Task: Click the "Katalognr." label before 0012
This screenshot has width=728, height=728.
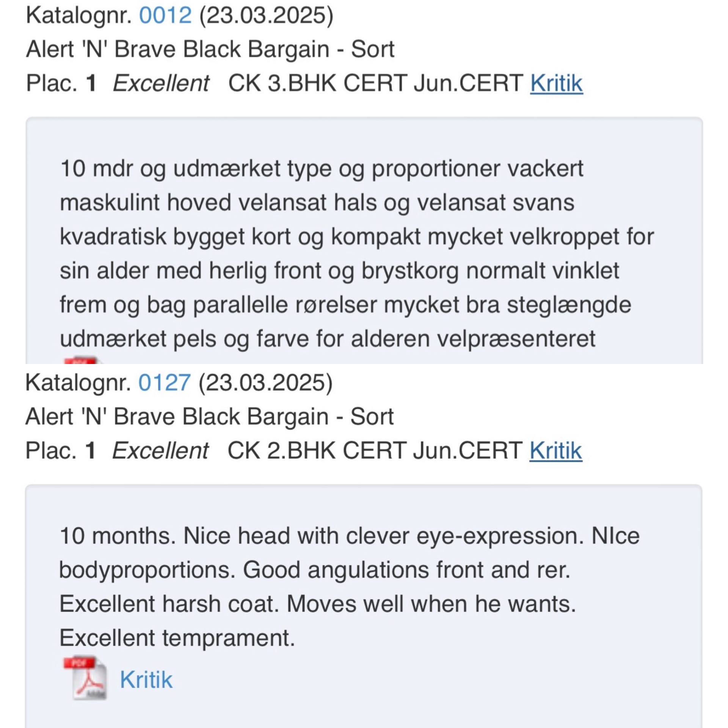Action: (x=78, y=16)
